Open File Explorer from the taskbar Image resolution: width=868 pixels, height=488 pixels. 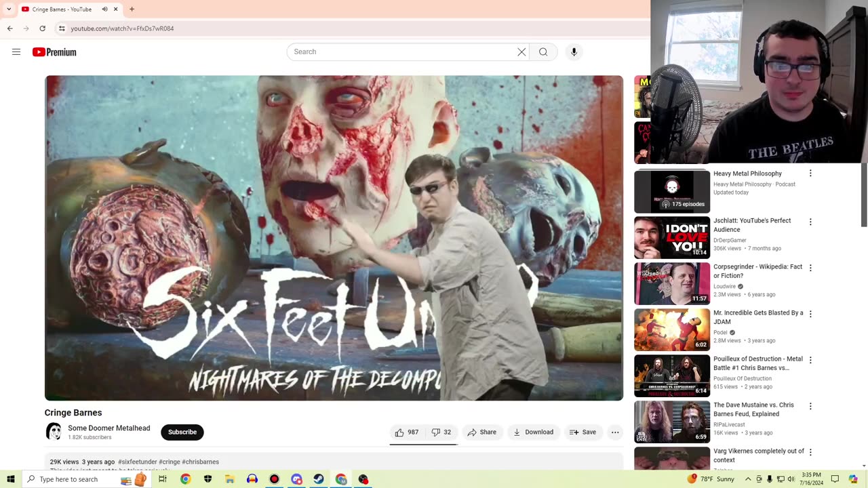click(x=230, y=479)
